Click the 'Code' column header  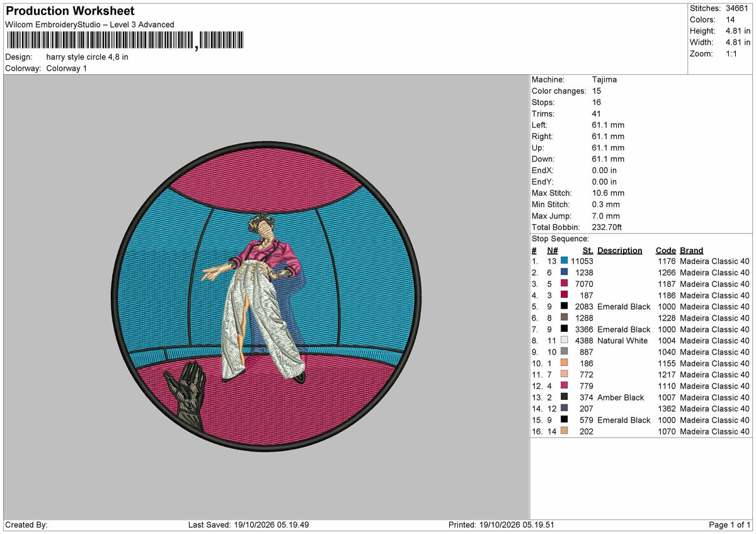coord(666,250)
